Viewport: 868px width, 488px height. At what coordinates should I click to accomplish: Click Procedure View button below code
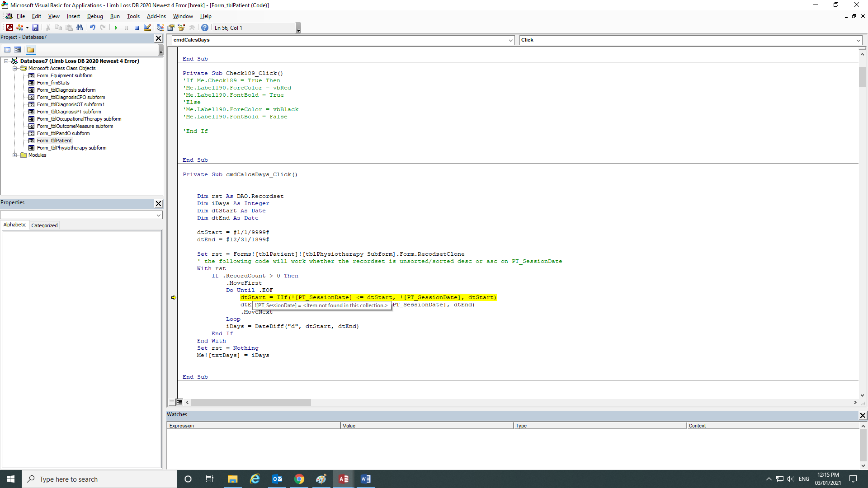[x=172, y=402]
